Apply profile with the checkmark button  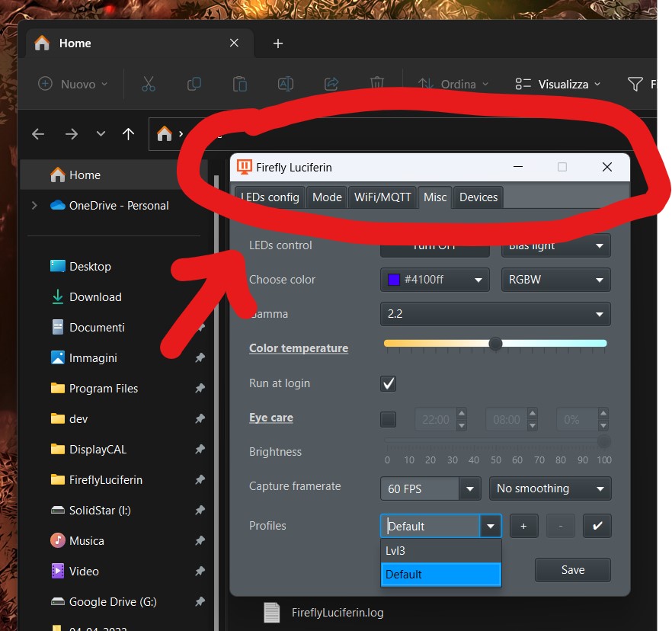597,526
